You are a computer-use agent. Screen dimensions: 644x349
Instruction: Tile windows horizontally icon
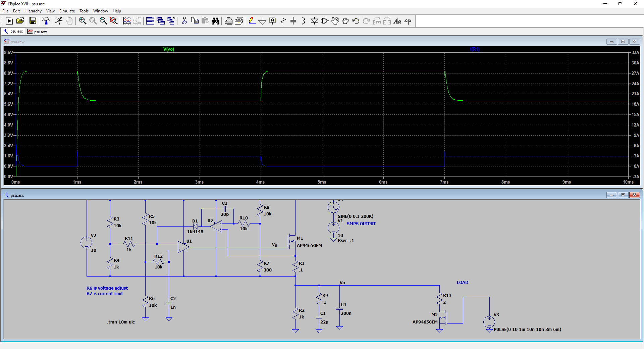150,21
